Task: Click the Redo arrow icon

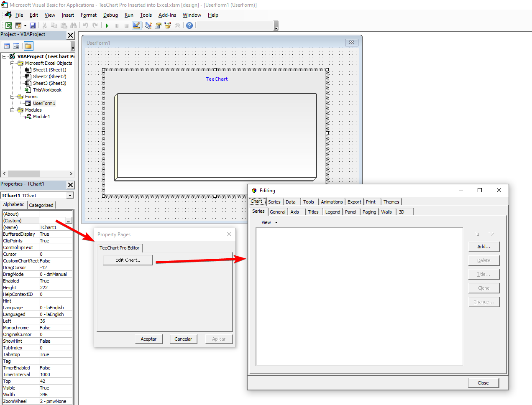Action: click(95, 25)
